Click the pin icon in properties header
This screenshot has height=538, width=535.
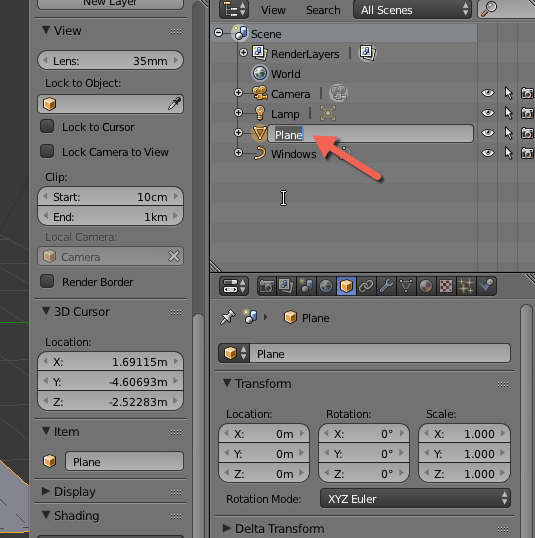pos(228,317)
